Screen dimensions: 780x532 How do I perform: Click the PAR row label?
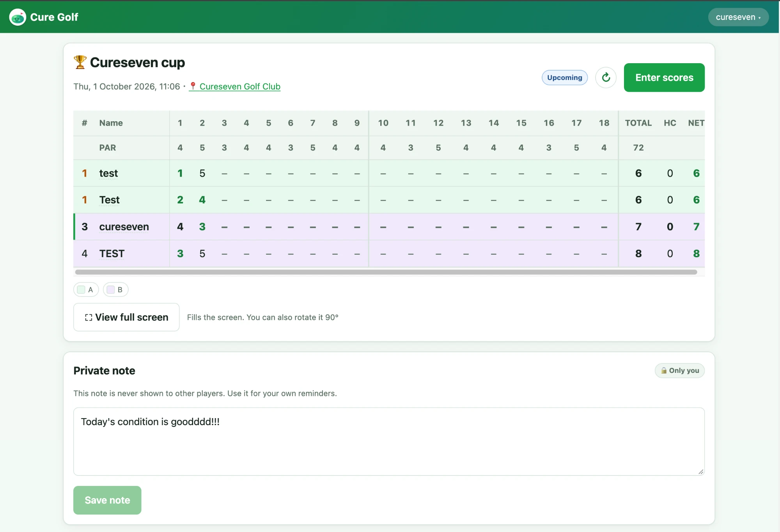(108, 147)
